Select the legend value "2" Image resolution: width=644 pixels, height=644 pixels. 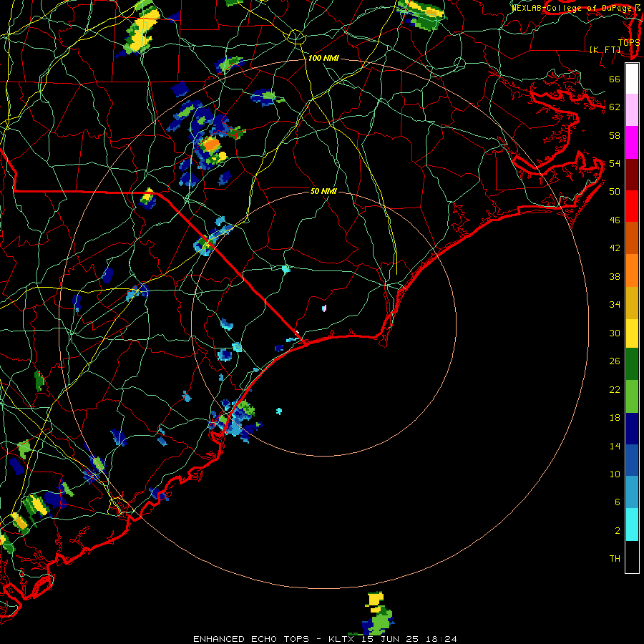(618, 531)
